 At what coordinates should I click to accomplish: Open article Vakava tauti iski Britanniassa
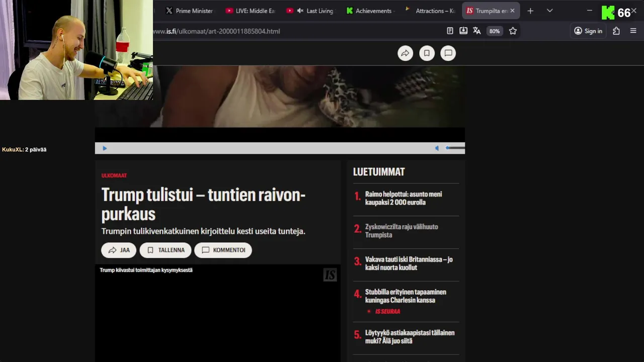point(409,263)
